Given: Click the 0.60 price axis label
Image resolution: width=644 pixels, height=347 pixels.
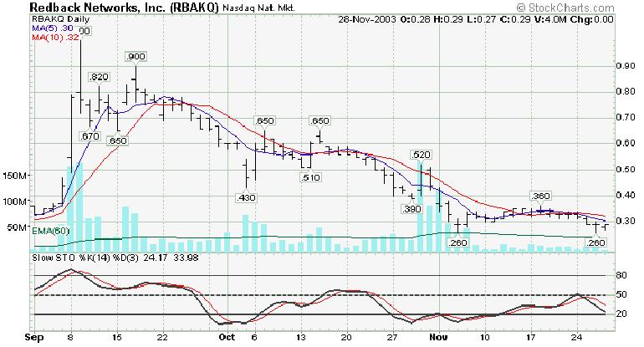Looking at the screenshot, I should tap(626, 143).
